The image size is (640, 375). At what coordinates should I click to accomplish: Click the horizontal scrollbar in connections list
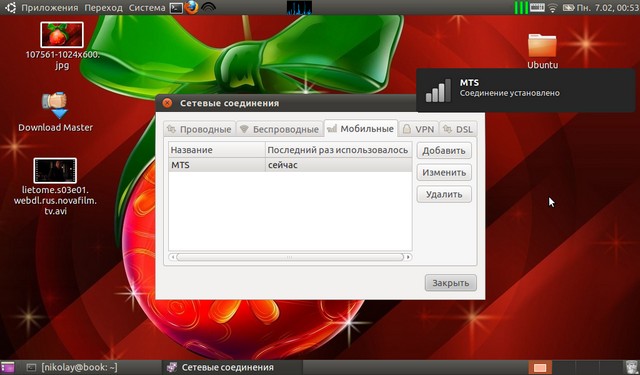[290, 257]
